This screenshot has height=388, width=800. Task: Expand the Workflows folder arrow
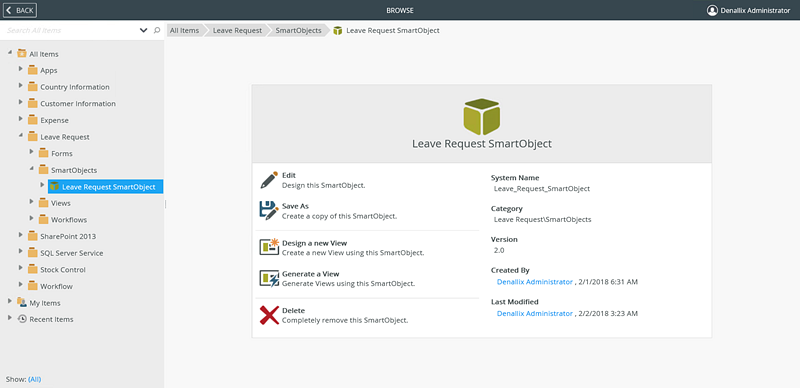(32, 219)
